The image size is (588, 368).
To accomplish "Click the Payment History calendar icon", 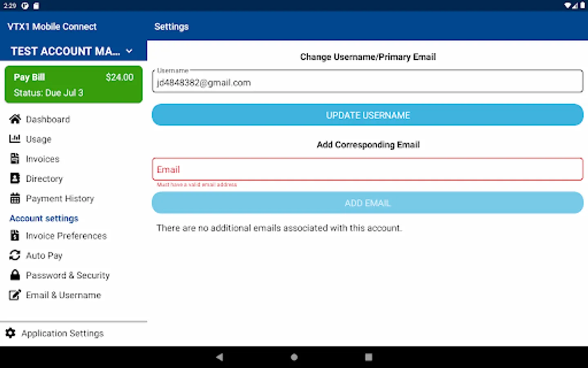I will (x=15, y=198).
